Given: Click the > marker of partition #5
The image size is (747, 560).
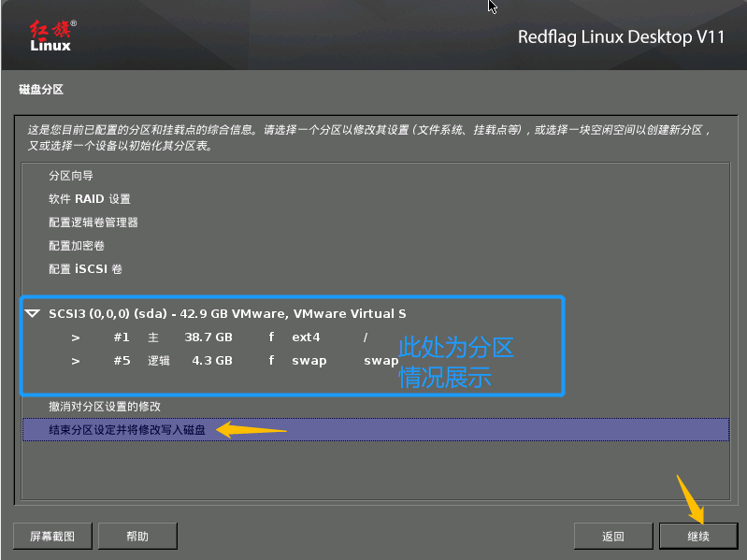Looking at the screenshot, I should pos(76,361).
